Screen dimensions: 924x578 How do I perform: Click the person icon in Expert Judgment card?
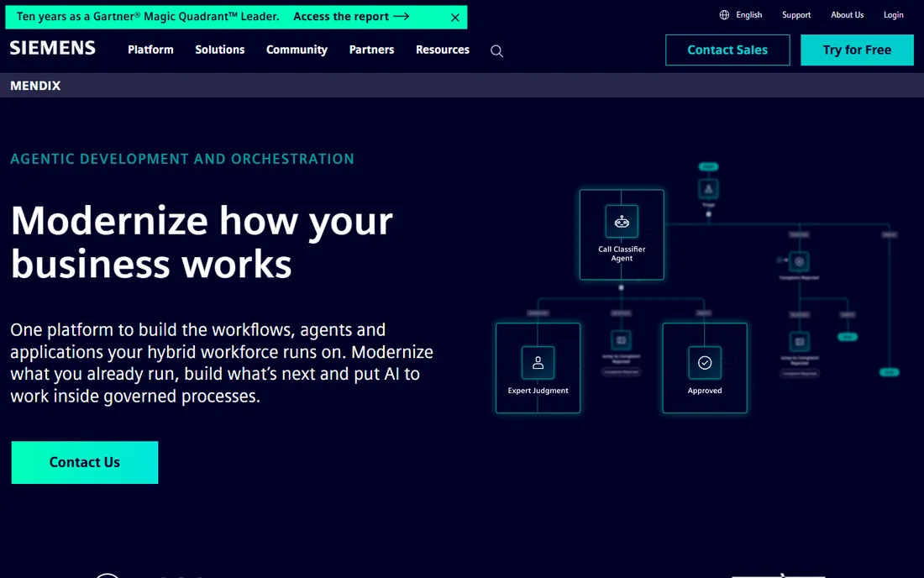point(538,363)
